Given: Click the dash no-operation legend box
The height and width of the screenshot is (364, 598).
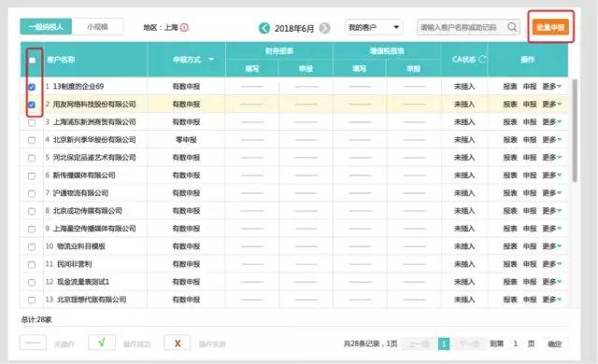Looking at the screenshot, I should point(34,343).
